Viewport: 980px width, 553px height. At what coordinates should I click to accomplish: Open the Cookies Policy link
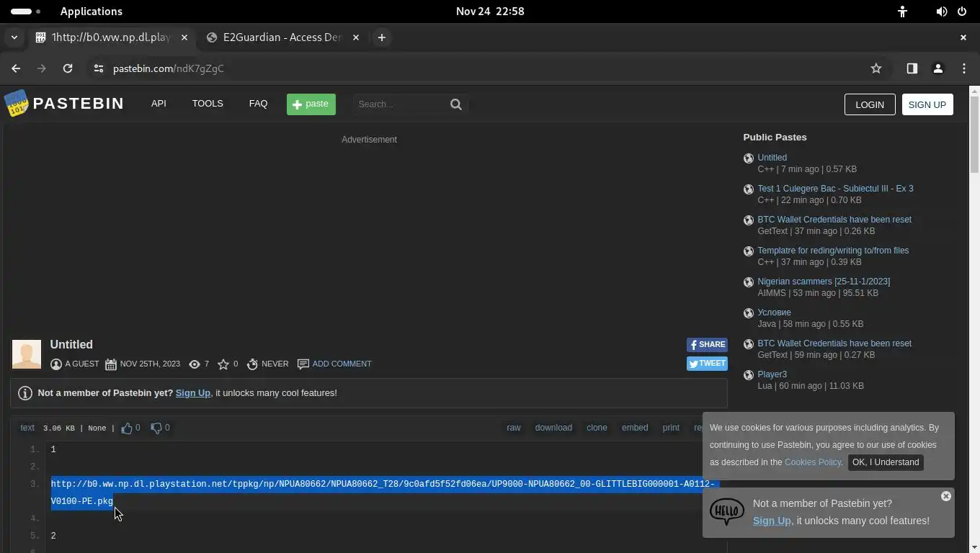pos(813,462)
